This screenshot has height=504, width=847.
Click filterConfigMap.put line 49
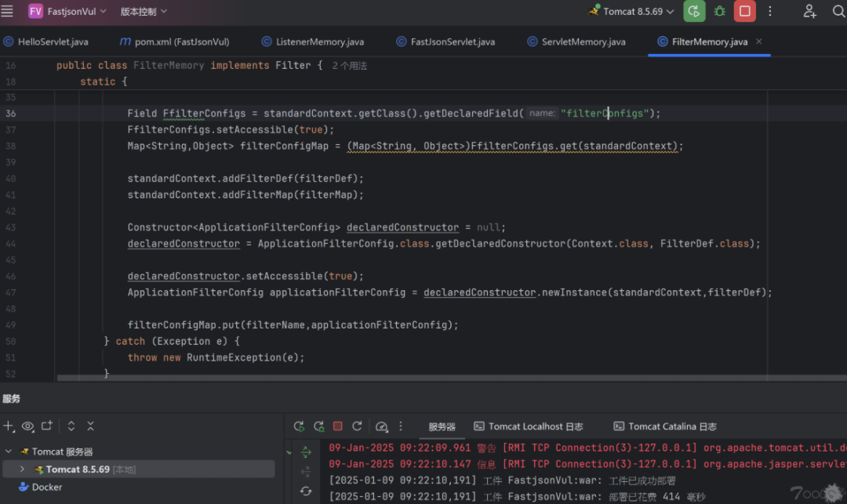click(x=293, y=325)
